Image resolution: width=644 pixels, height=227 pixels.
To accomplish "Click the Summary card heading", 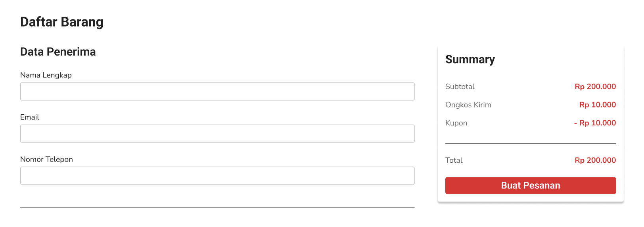I will [470, 60].
